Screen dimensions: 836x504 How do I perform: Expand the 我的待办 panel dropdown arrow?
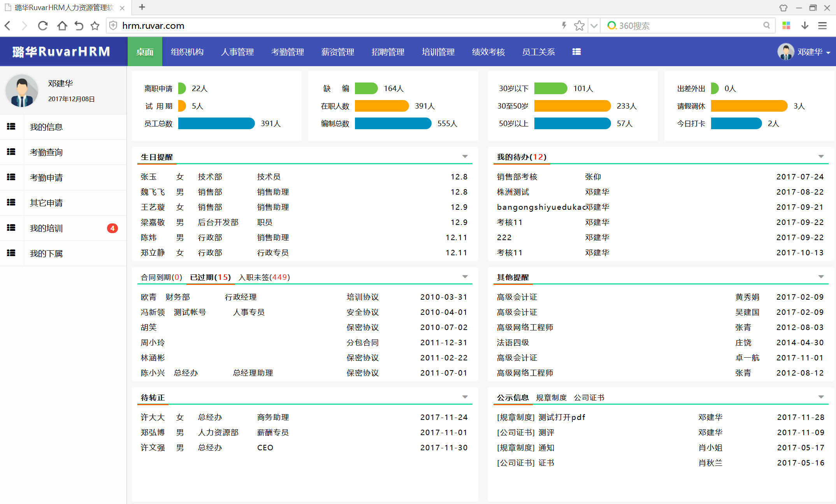coord(821,156)
